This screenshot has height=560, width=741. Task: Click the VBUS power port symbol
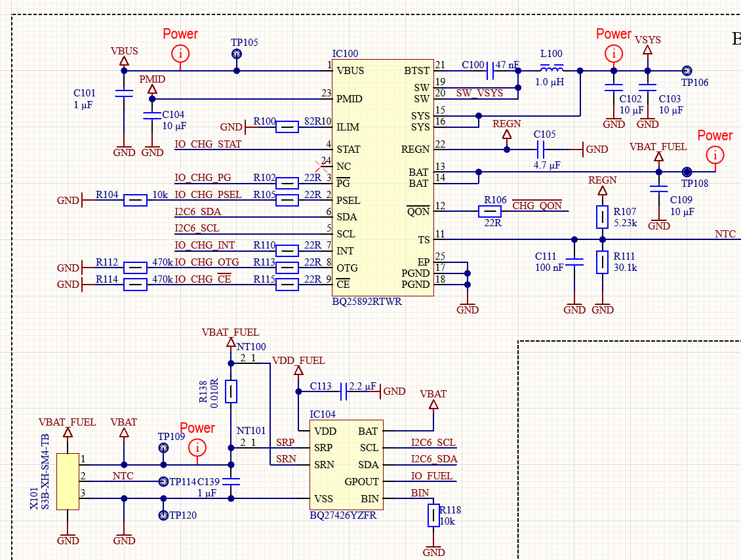[124, 61]
